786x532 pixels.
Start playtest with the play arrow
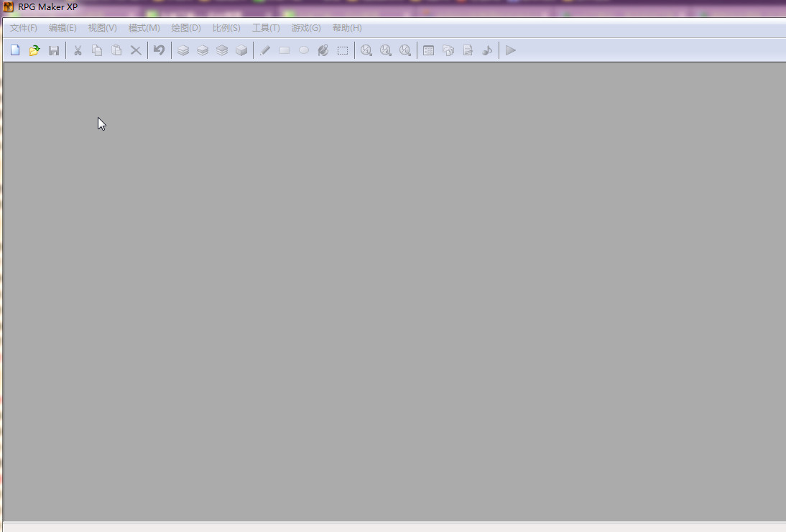[x=511, y=50]
